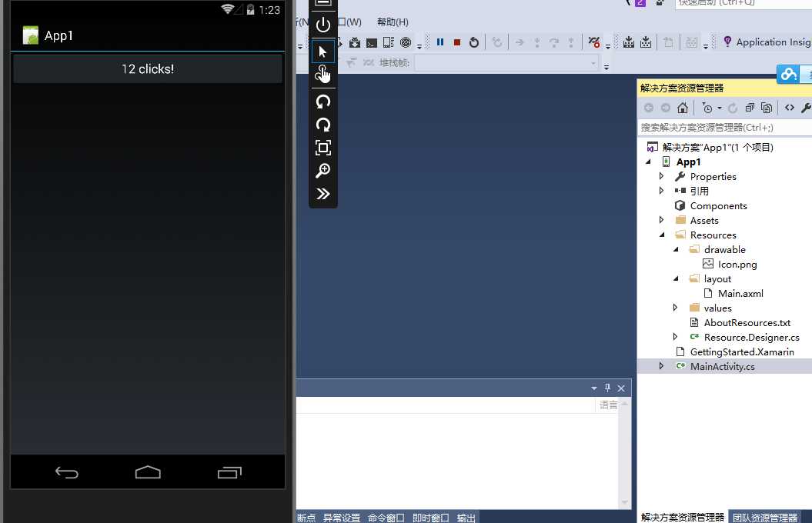Expand the Assets folder
Screen dimensions: 812x523
tap(661, 221)
